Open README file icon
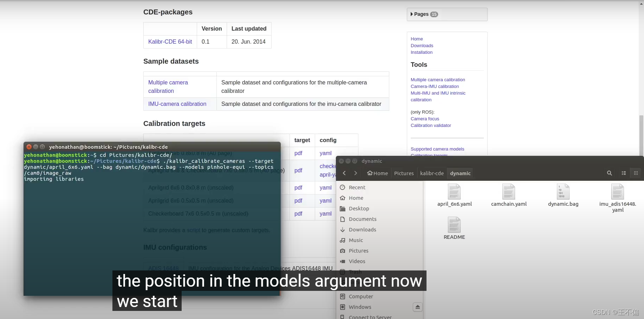Image resolution: width=644 pixels, height=319 pixels. [x=454, y=225]
